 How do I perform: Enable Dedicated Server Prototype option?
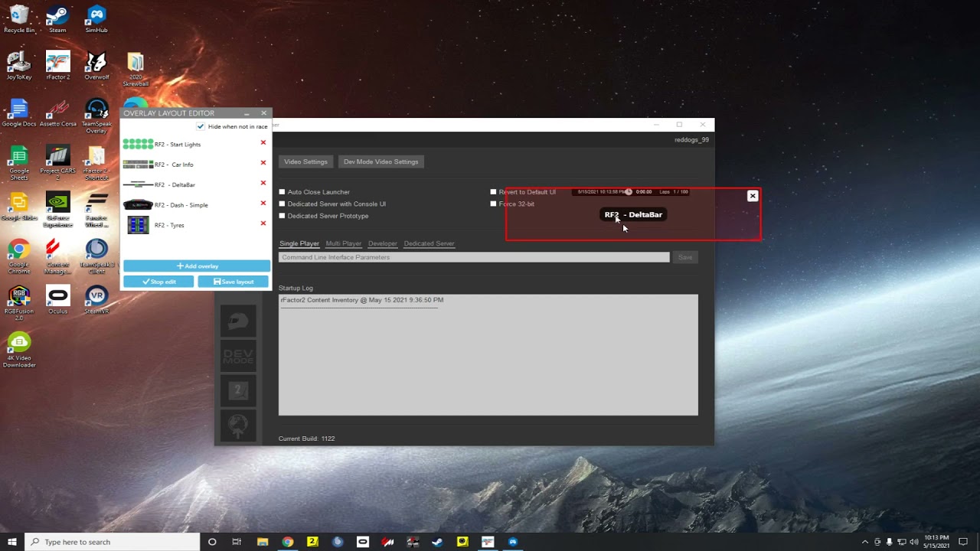pos(282,216)
